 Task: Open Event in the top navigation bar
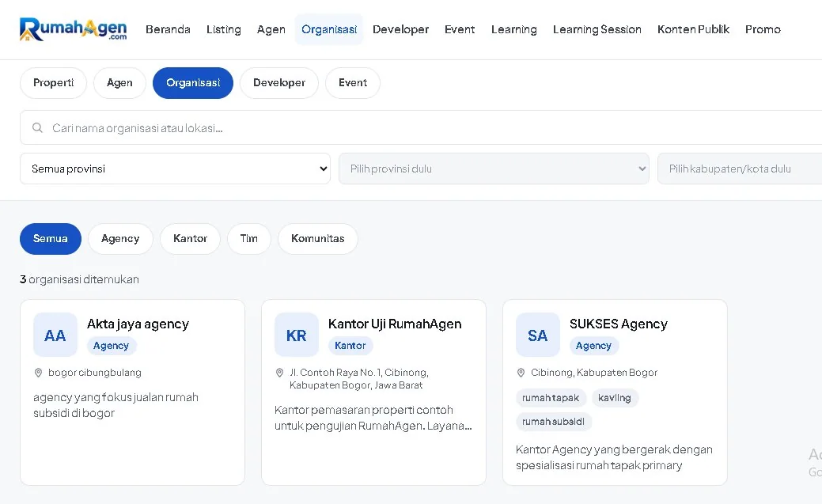460,29
